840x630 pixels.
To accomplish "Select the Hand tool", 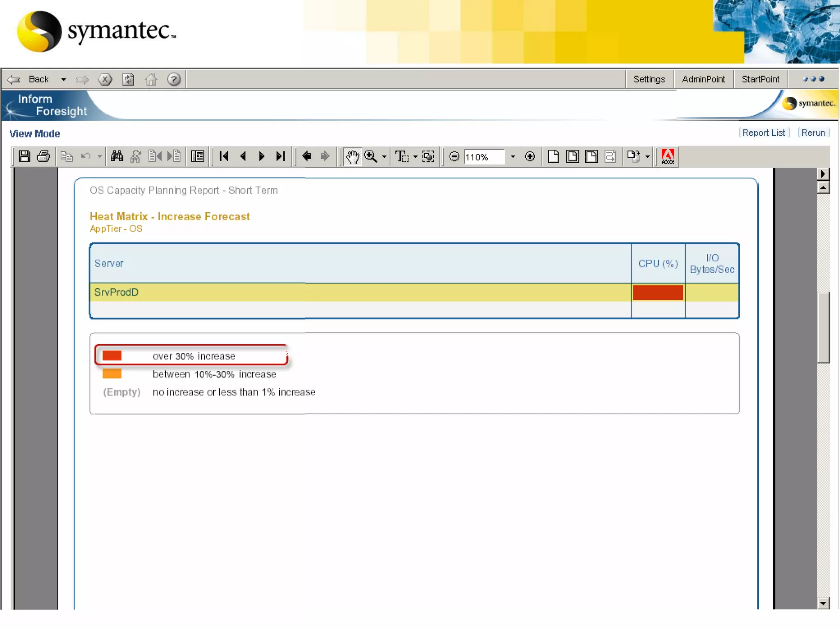I will [352, 156].
